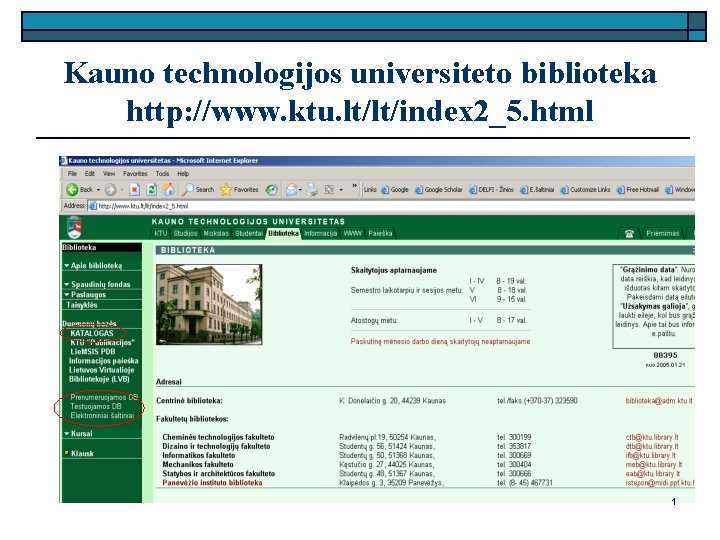Click the DELFI - Žinios link icon
The height and width of the screenshot is (540, 720).
(x=472, y=190)
